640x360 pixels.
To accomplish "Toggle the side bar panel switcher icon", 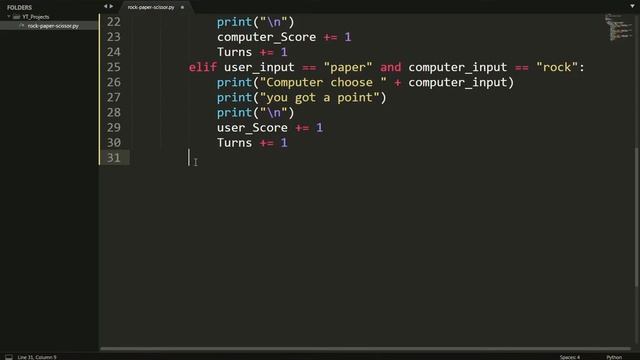I will pyautogui.click(x=9, y=357).
